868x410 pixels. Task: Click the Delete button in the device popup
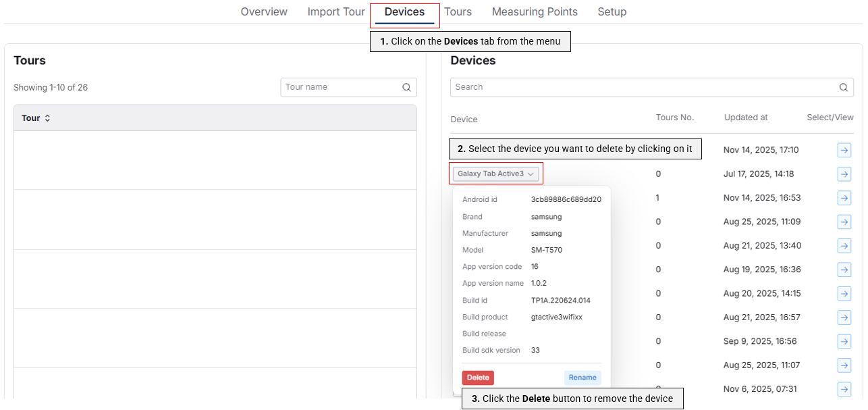coord(478,378)
